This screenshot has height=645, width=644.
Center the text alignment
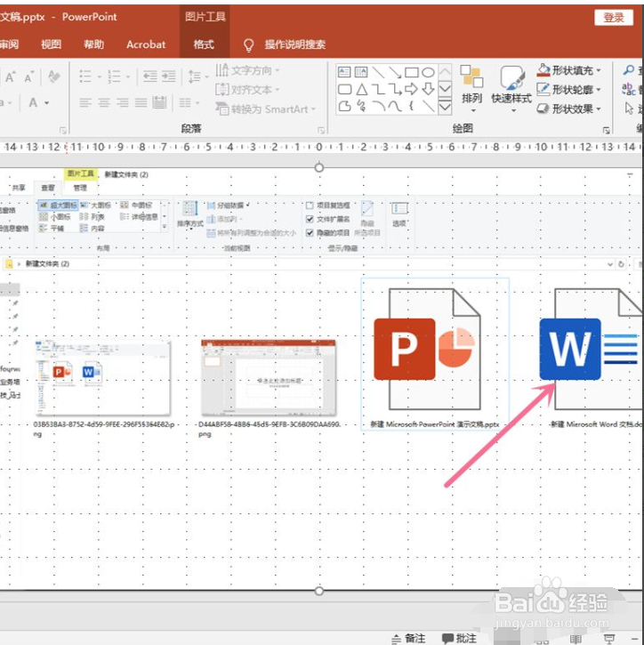(x=104, y=102)
